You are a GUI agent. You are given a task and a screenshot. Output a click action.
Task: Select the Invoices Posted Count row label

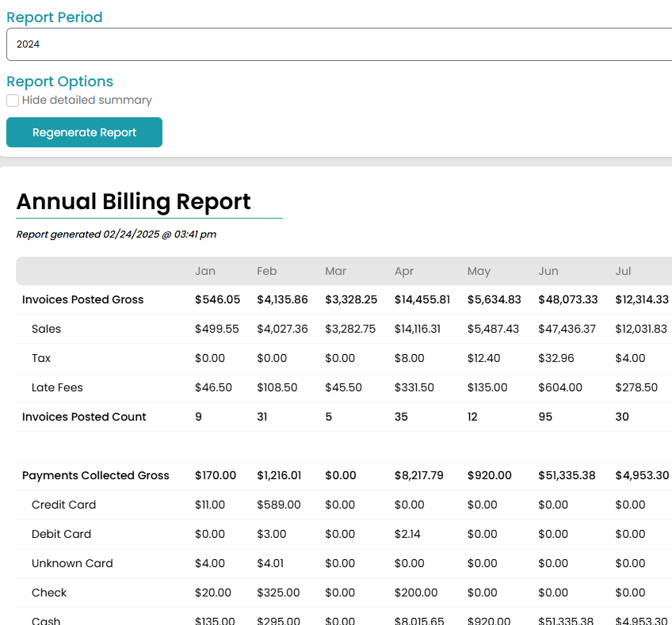point(84,417)
